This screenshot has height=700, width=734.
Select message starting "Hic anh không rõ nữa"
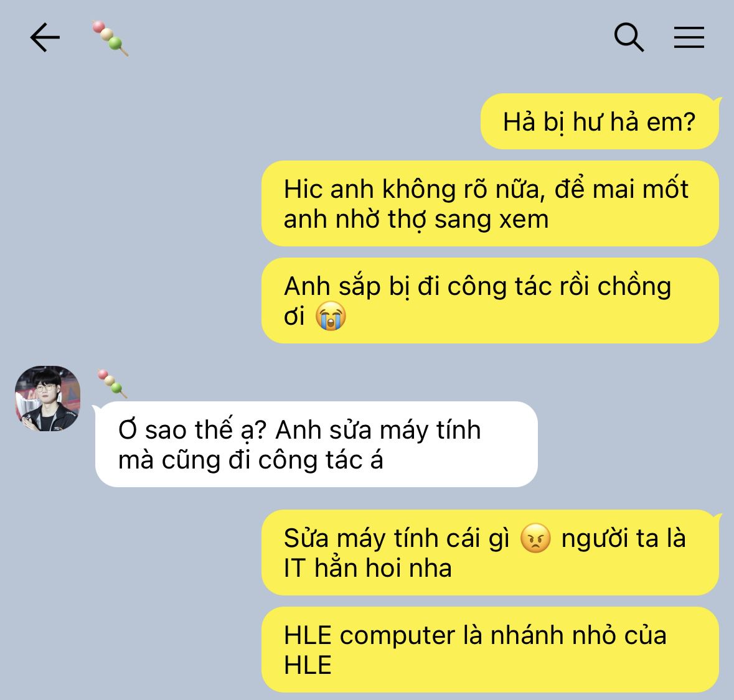coord(490,203)
